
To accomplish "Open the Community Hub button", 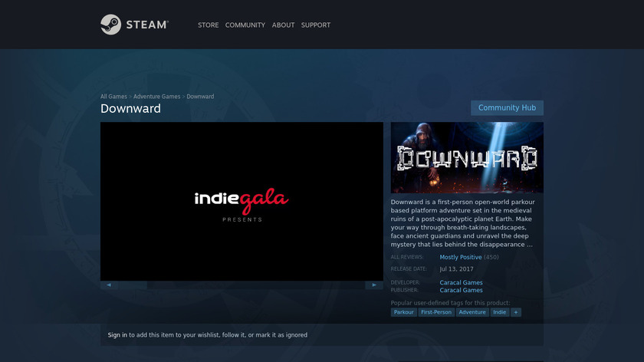I will [507, 107].
